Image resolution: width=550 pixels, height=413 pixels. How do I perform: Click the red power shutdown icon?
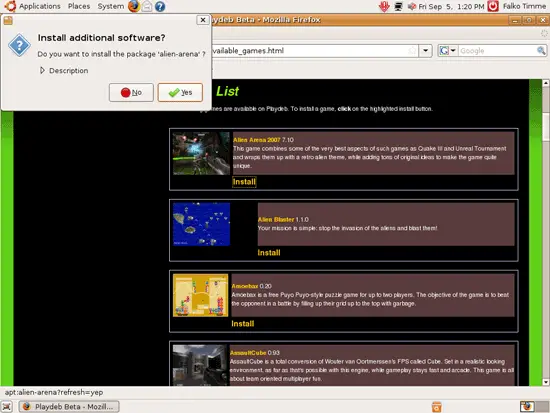click(x=493, y=6)
